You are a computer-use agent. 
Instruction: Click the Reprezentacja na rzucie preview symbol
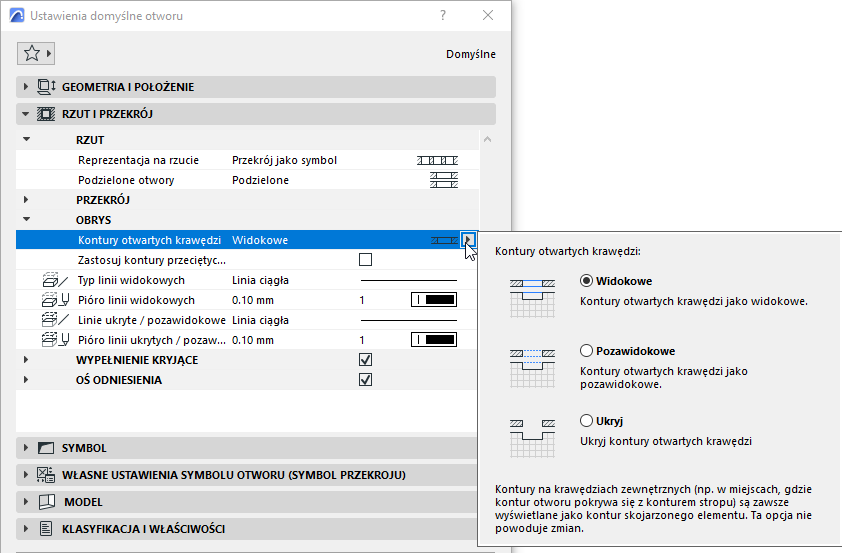tap(437, 160)
